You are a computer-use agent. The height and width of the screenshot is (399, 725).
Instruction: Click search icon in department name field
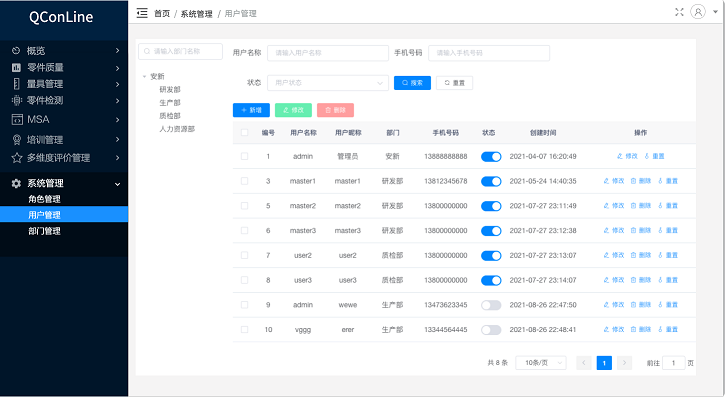pyautogui.click(x=147, y=51)
